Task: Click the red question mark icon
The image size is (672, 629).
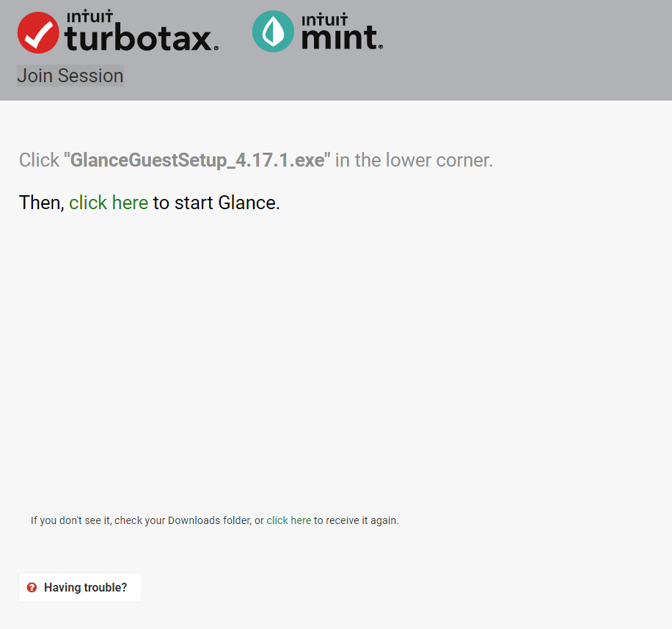Action: point(32,587)
